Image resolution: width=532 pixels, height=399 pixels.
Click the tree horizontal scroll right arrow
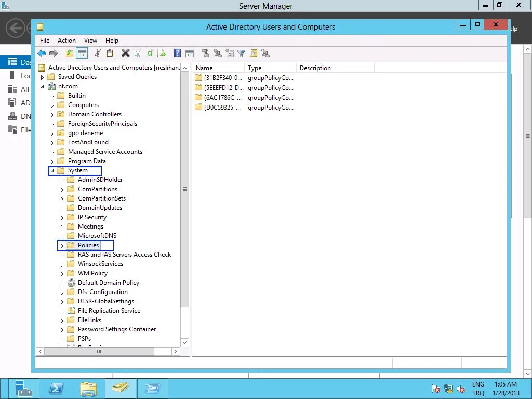pyautogui.click(x=176, y=352)
